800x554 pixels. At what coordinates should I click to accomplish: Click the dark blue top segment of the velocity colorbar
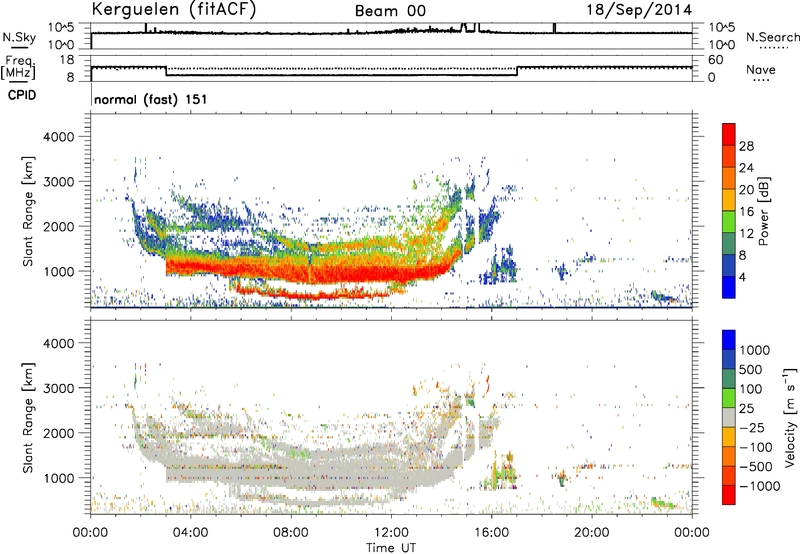(x=729, y=340)
